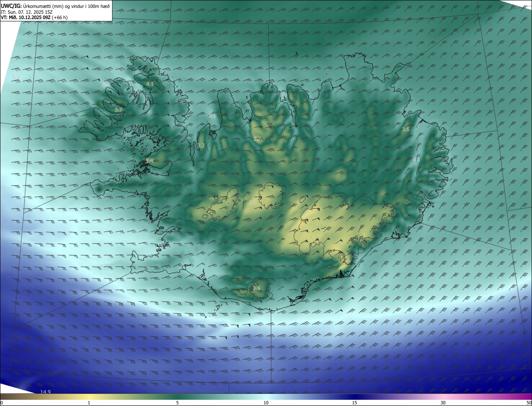The image size is (532, 406).
Task: Click the '0' tick on the color scale
Action: (2, 403)
